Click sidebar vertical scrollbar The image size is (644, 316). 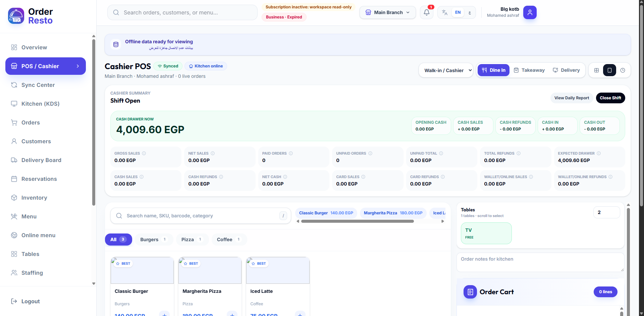click(94, 122)
